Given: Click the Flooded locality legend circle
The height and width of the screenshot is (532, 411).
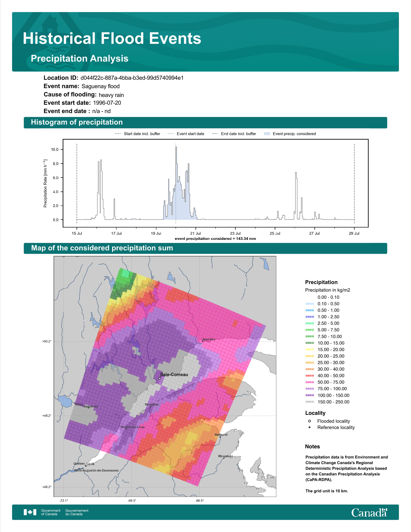Looking at the screenshot, I should [309, 421].
